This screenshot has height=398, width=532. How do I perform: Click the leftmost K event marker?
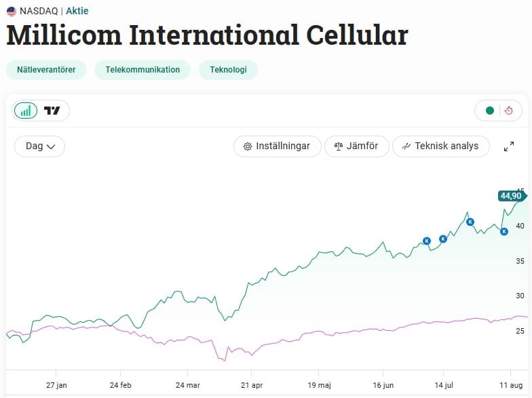pyautogui.click(x=427, y=241)
